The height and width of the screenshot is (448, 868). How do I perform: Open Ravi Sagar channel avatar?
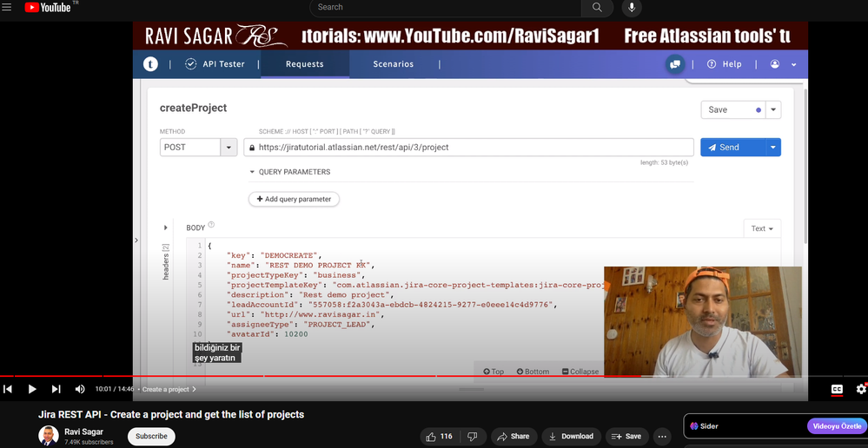point(48,436)
